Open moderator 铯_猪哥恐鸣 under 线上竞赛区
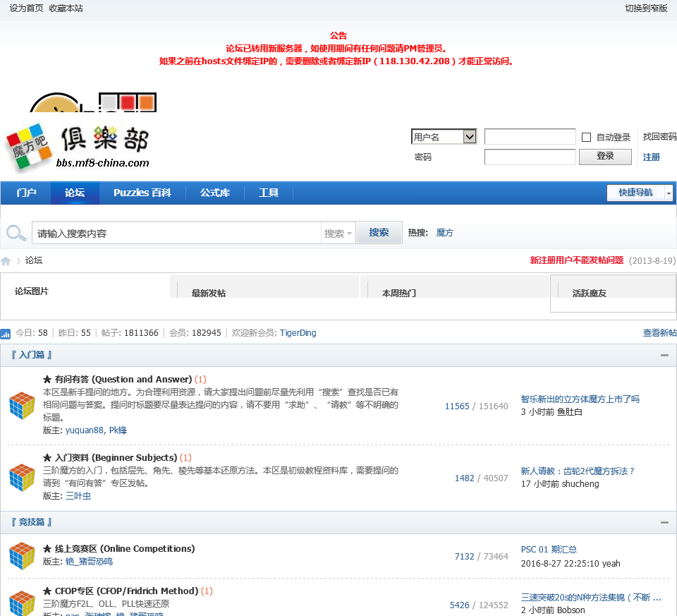The height and width of the screenshot is (616, 677). pos(89,562)
